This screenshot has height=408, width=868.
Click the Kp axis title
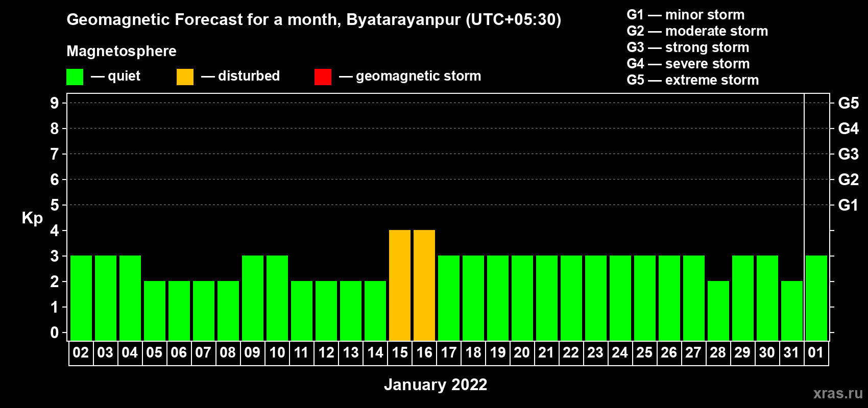tap(32, 218)
